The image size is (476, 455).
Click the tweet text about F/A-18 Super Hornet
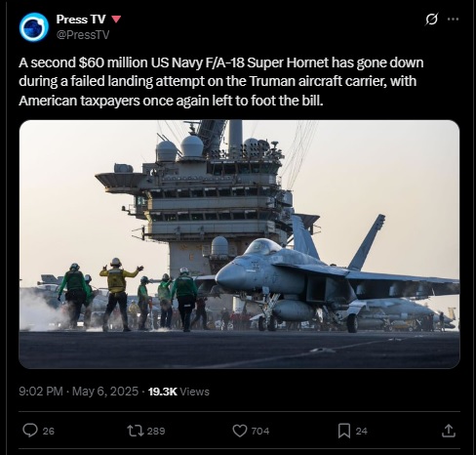click(x=221, y=81)
